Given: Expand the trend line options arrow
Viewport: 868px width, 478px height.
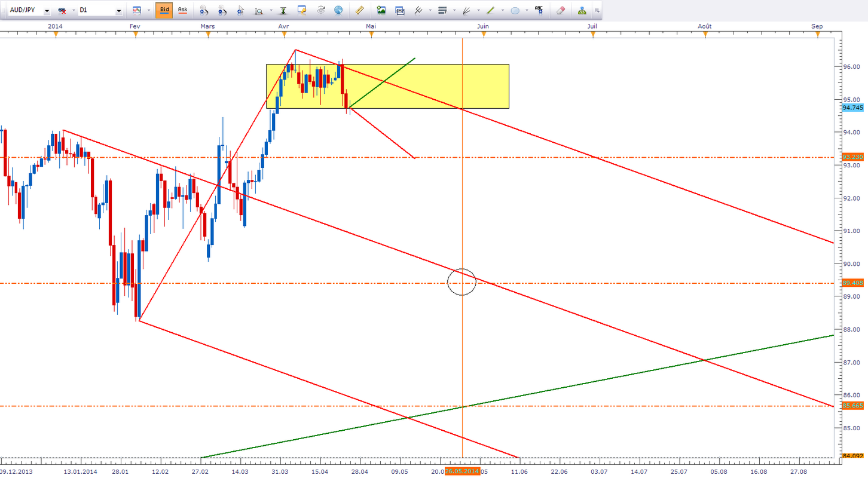Looking at the screenshot, I should pos(503,10).
